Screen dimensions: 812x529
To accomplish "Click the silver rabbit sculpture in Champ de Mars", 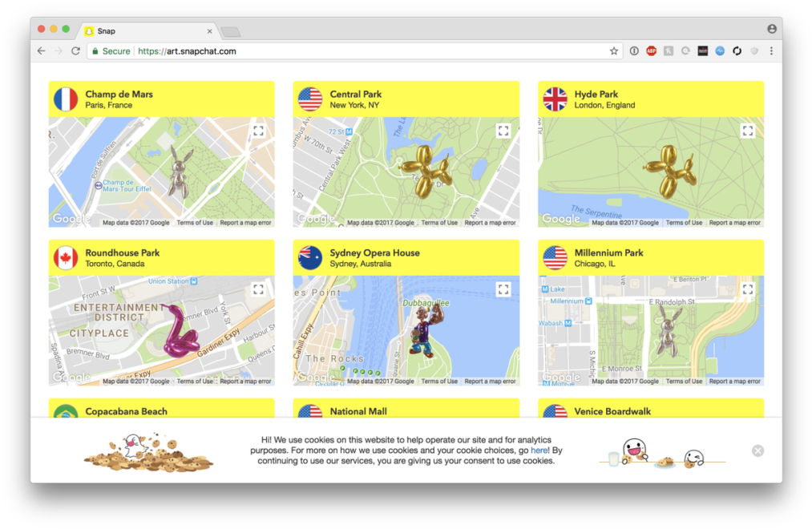I will pos(180,172).
